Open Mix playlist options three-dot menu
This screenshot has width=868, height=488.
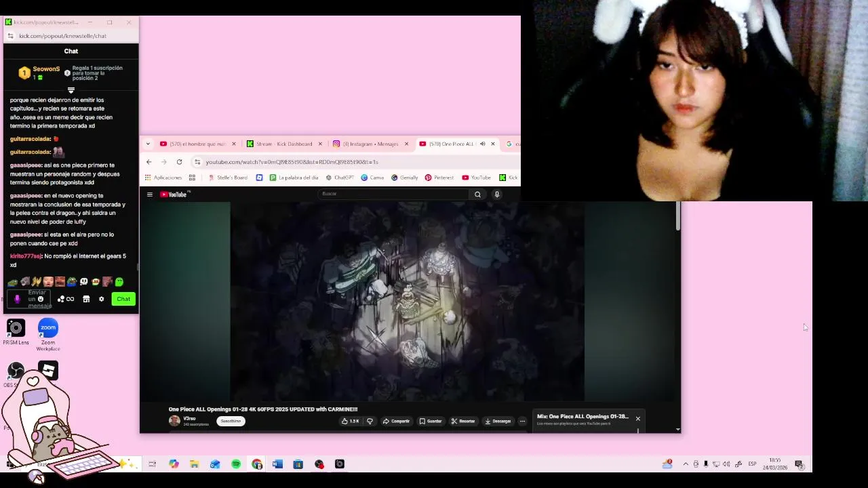(637, 430)
